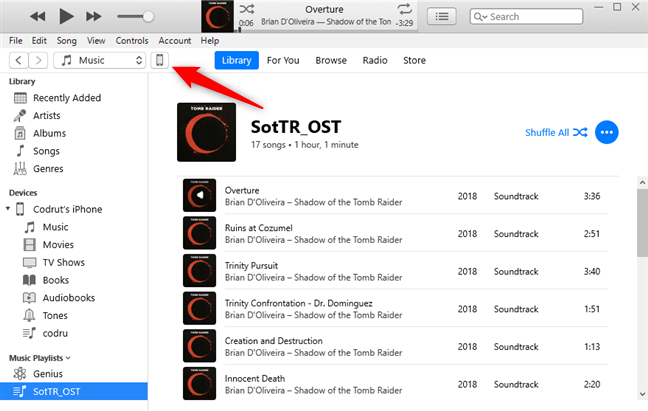Open the Edit menu

[x=39, y=40]
